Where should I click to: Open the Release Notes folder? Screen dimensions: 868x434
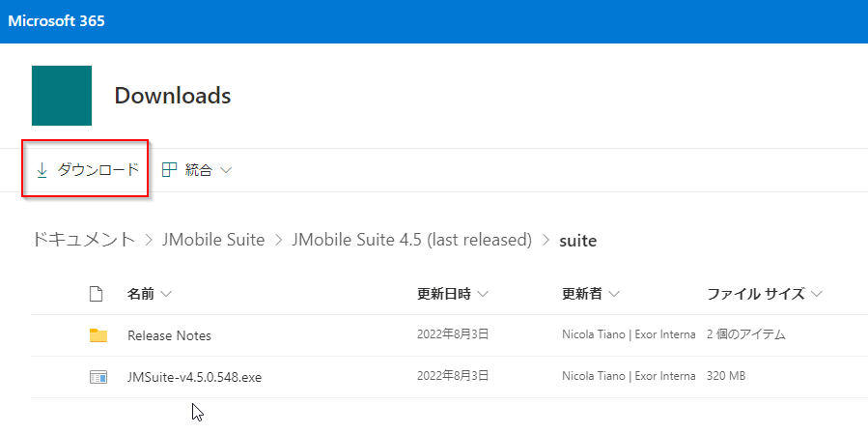point(169,336)
